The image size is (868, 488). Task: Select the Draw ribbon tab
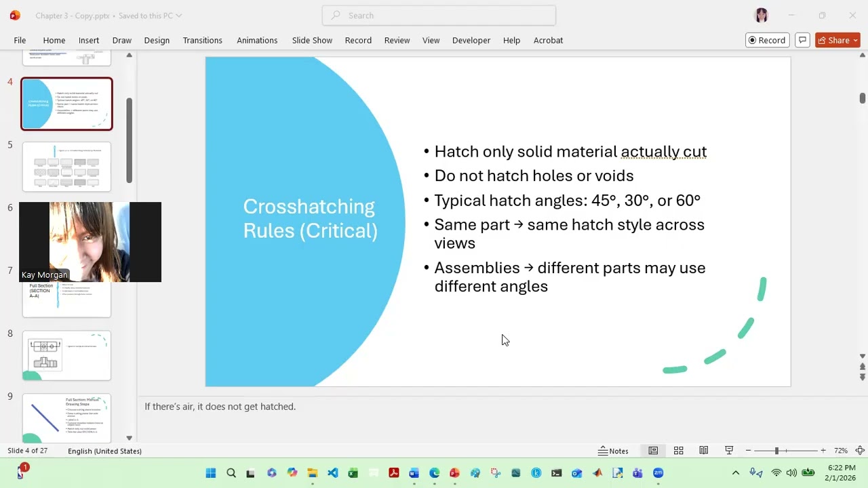pos(122,40)
